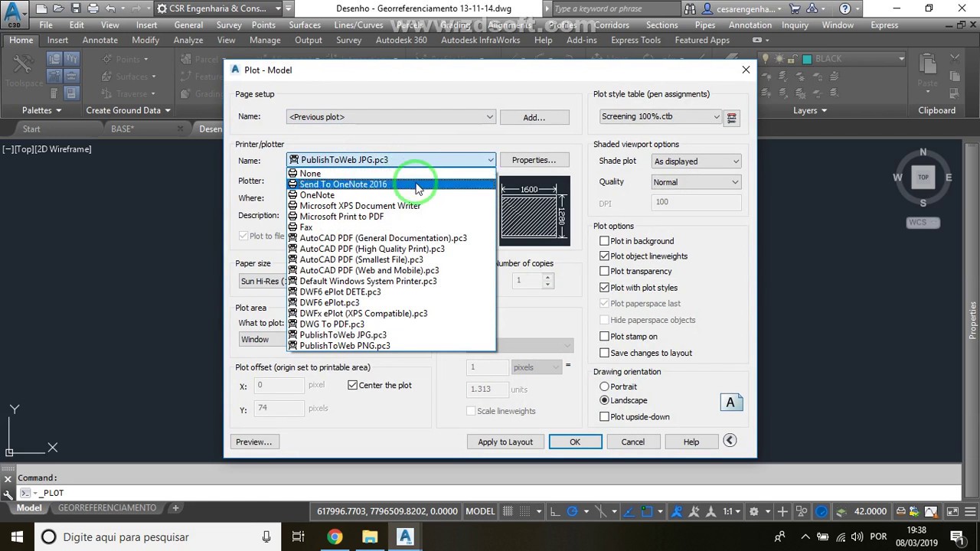Expand the Palettes panel dropdown
The height and width of the screenshot is (551, 980).
[x=41, y=110]
